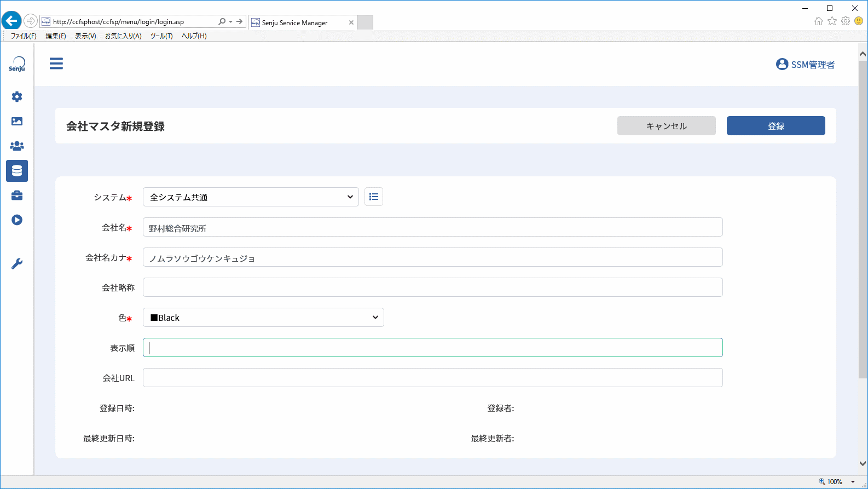Open the お気に入り(A) menu
868x489 pixels.
[123, 36]
